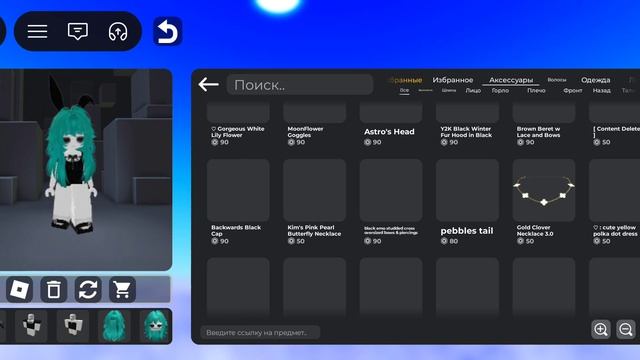Click the trash can delete icon
This screenshot has width=640, height=360.
[x=53, y=289]
